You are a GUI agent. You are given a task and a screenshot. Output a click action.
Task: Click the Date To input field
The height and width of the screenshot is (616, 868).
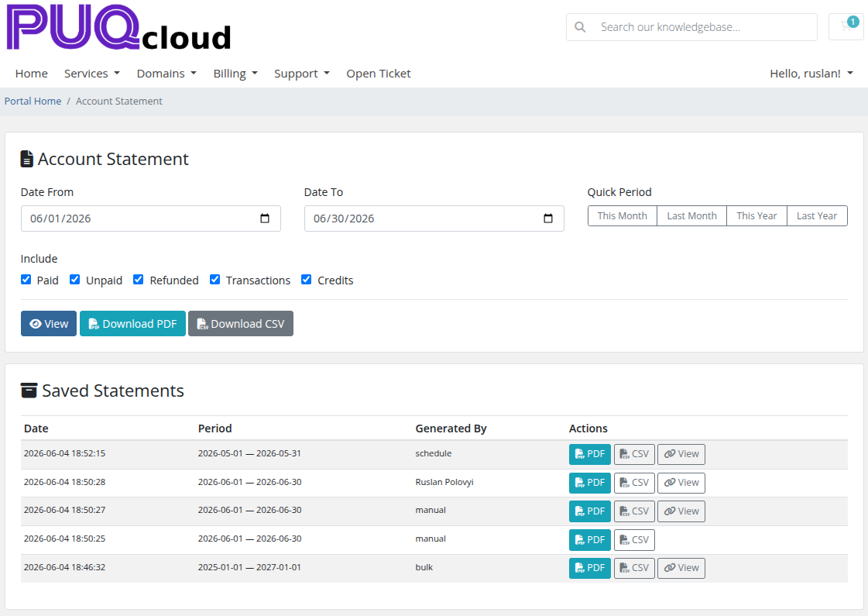pyautogui.click(x=434, y=219)
